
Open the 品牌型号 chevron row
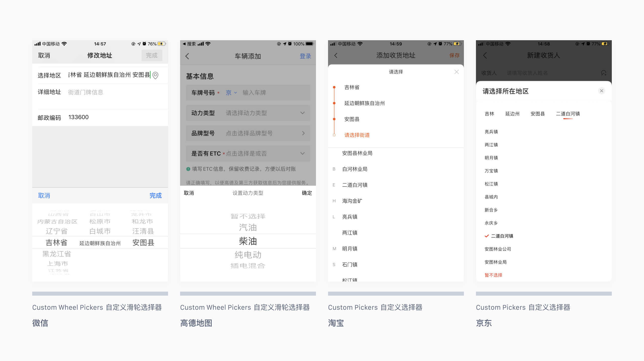tap(303, 133)
